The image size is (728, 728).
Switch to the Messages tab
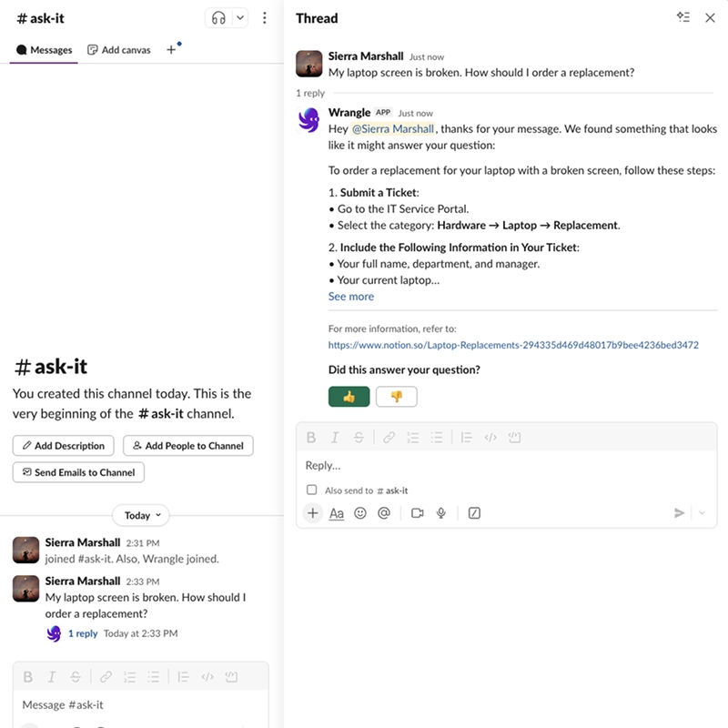(45, 50)
